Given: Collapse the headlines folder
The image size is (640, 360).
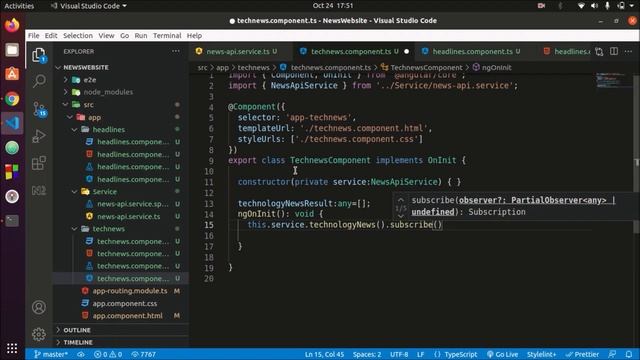Looking at the screenshot, I should (x=109, y=130).
